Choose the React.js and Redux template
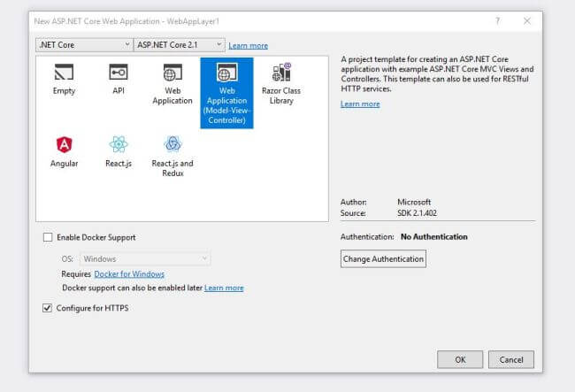Screen dimensions: 575x392 [x=172, y=157]
